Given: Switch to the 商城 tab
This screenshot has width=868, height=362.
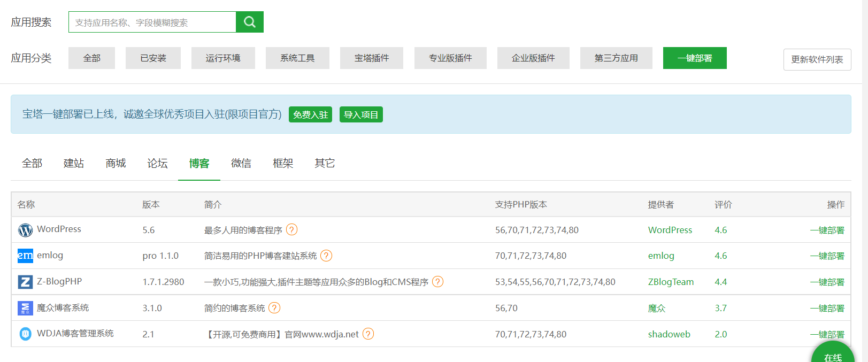Looking at the screenshot, I should (x=116, y=163).
